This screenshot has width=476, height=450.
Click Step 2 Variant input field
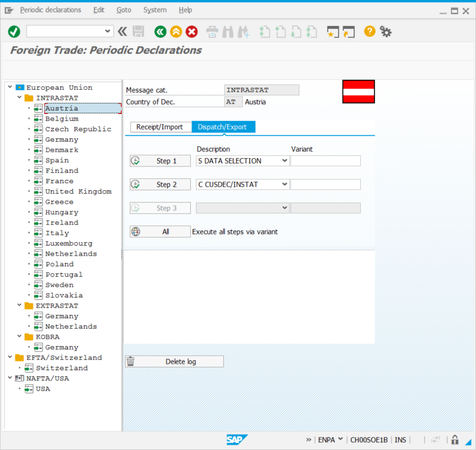(325, 184)
